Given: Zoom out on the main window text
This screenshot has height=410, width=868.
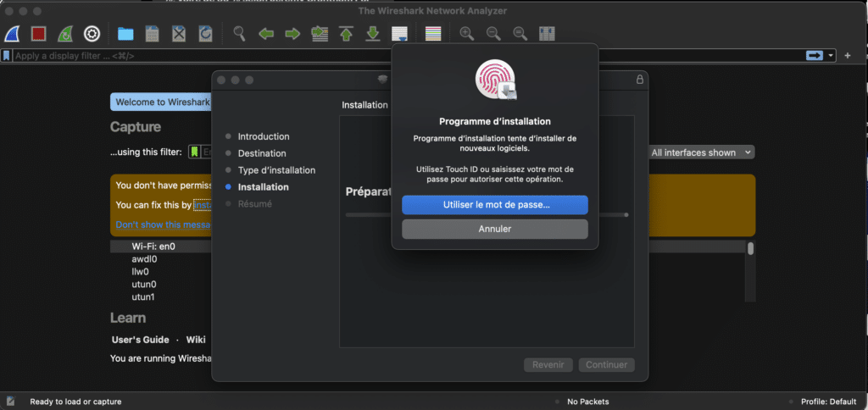Looking at the screenshot, I should coord(494,34).
